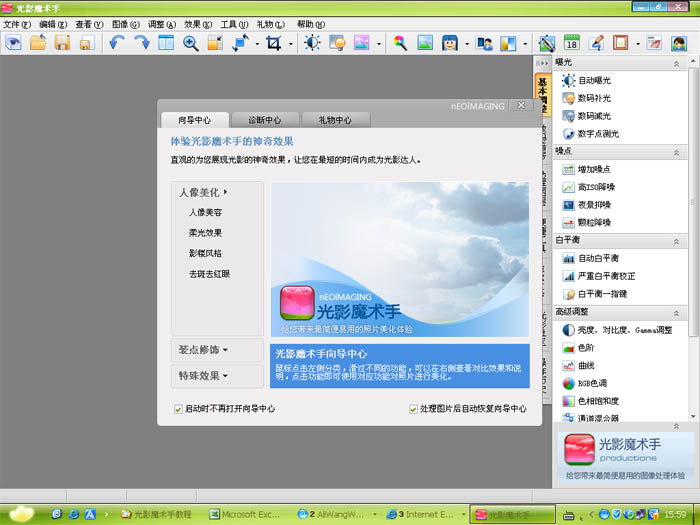700x525 pixels.
Task: Choose 高ISO降噪 in the noise section
Action: click(x=588, y=187)
